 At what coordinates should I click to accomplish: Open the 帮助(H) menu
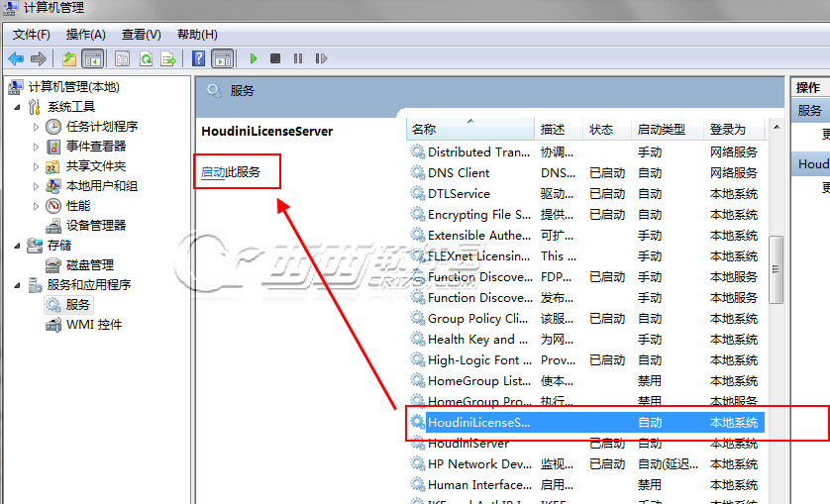pos(197,35)
